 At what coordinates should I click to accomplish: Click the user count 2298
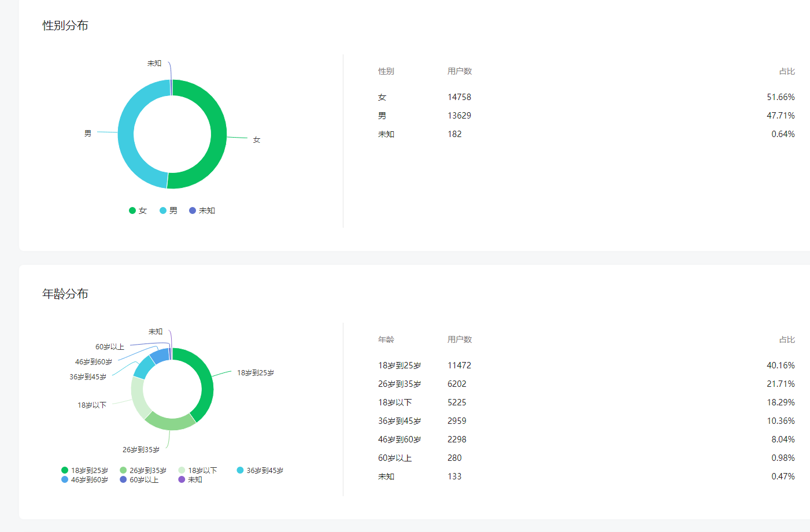(x=457, y=439)
